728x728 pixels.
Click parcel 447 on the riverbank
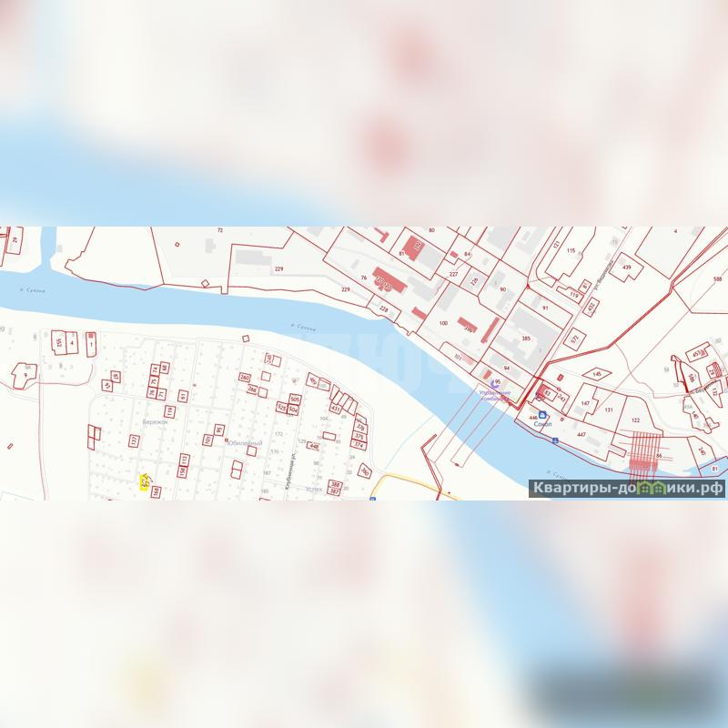(x=581, y=435)
